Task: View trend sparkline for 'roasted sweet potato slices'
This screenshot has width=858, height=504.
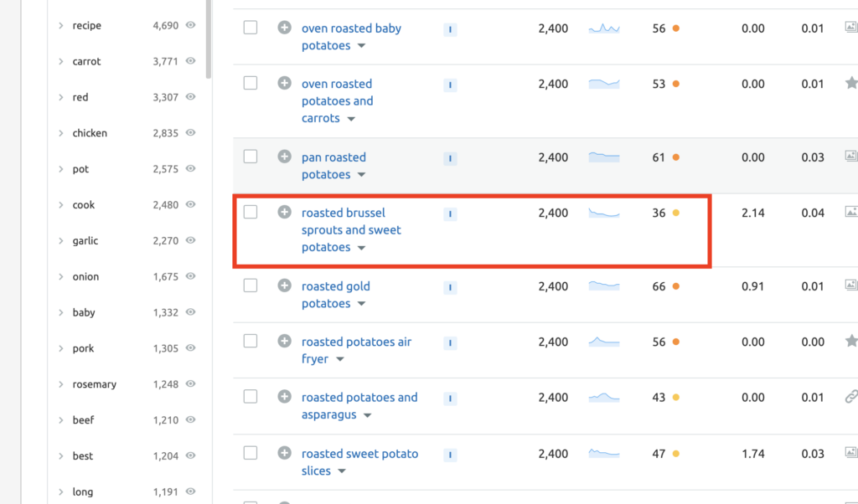Action: [x=604, y=453]
